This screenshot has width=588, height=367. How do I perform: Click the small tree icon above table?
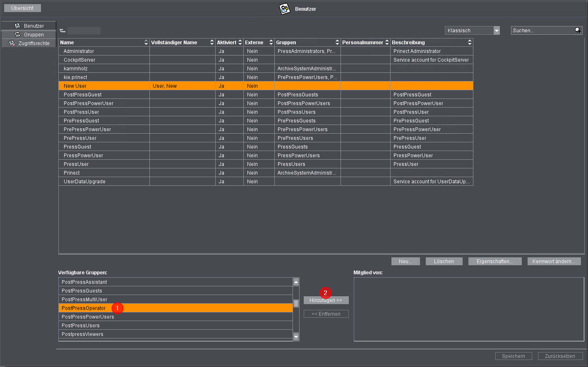pos(62,31)
